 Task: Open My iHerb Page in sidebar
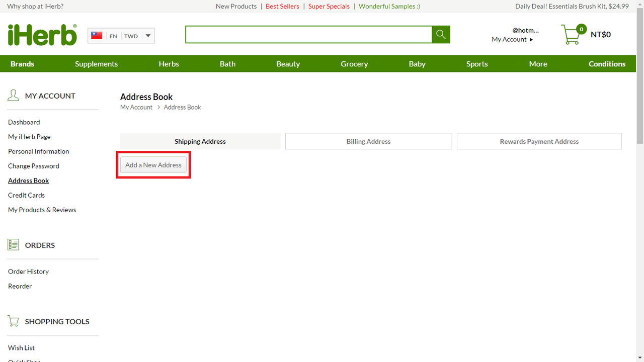[x=29, y=137]
